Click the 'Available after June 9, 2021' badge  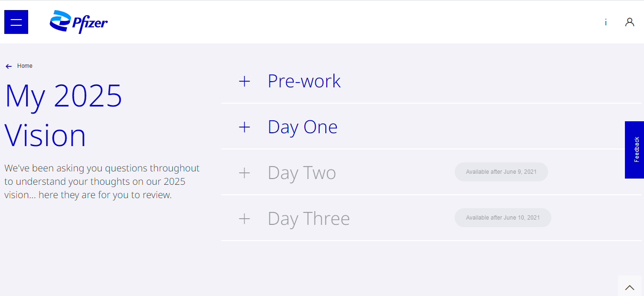tap(501, 172)
